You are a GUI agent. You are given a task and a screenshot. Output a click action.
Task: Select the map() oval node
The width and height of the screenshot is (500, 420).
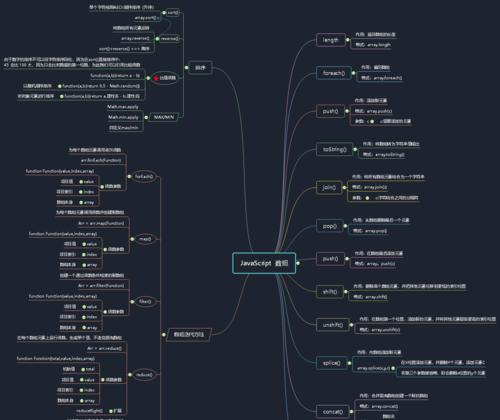145,239
